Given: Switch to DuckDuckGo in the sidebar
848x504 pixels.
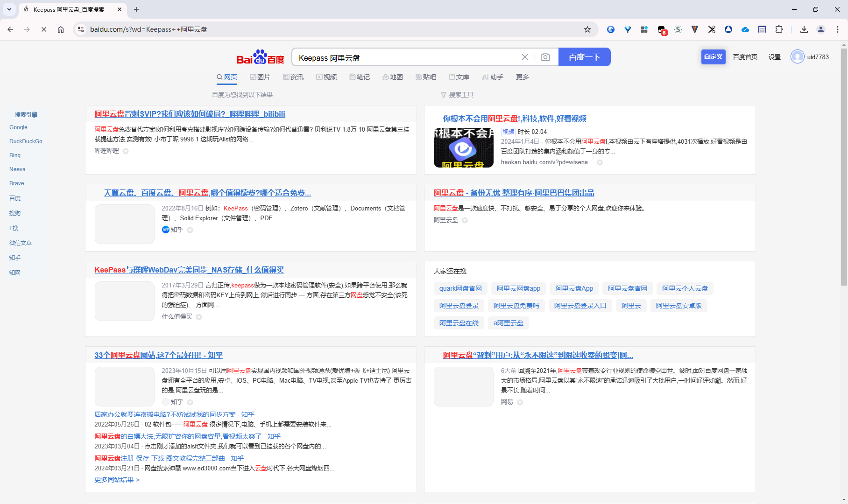Looking at the screenshot, I should (26, 141).
